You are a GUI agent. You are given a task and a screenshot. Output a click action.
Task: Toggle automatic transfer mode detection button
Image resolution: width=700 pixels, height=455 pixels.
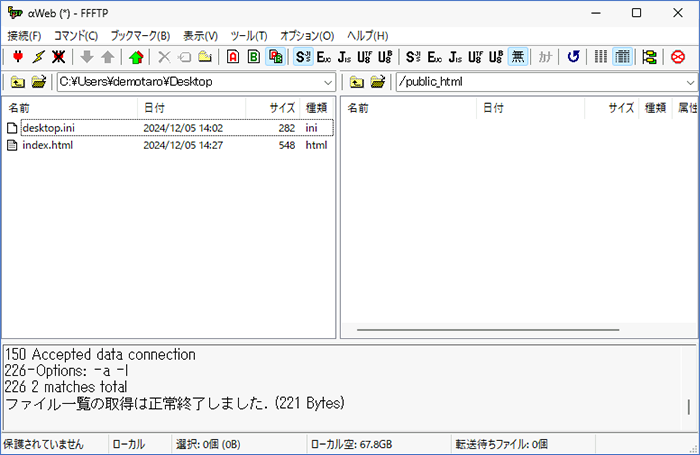(x=274, y=57)
